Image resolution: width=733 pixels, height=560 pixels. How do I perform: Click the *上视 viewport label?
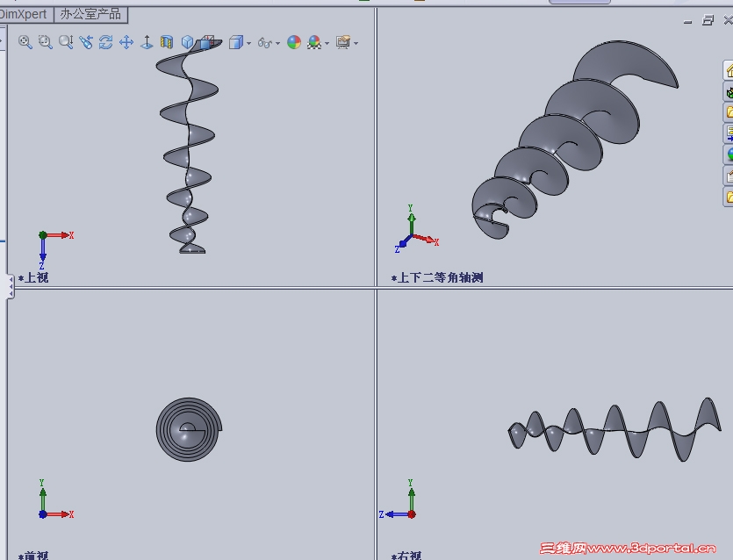coord(33,277)
